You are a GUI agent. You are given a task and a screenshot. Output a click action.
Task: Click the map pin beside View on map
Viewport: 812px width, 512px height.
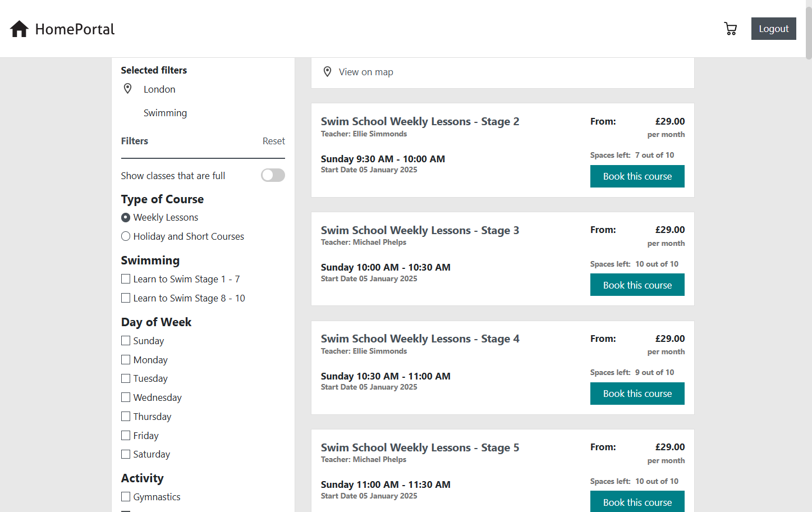tap(328, 72)
